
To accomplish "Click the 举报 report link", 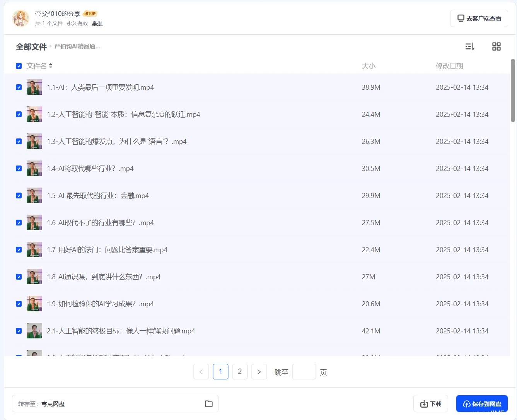I will click(x=97, y=24).
